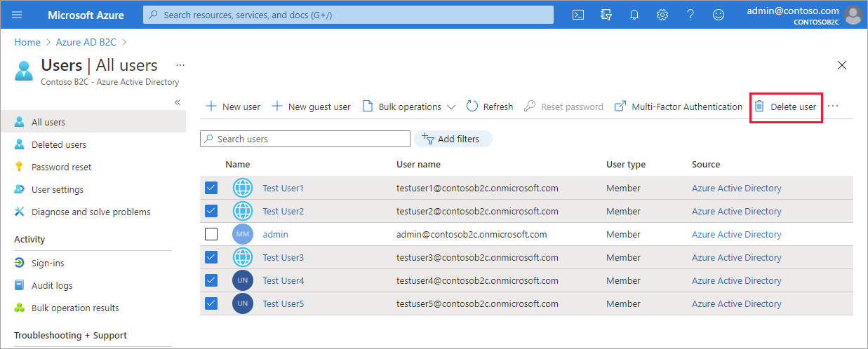Click the Refresh toolbar button
Viewport: 868px width, 349px height.
pos(489,107)
